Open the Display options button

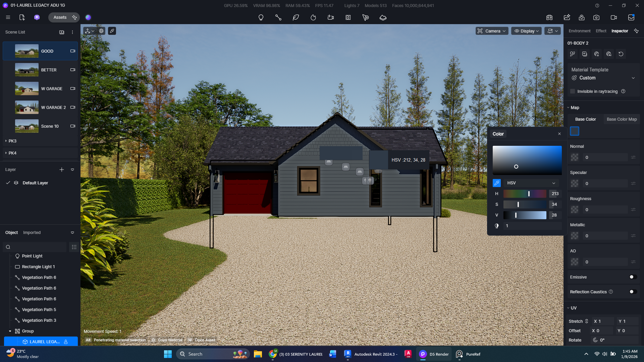526,31
